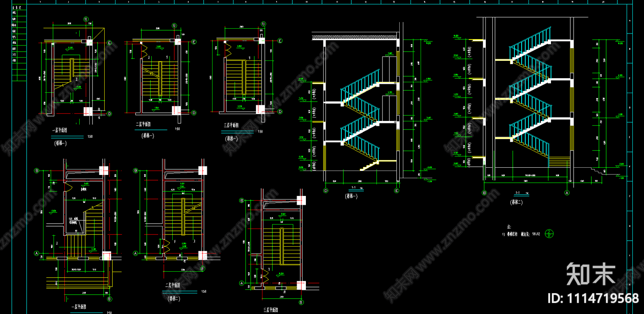Pick the 三层平面图 title above (楼梯一)
Image resolution: width=644 pixels, height=314 pixels.
231,125
